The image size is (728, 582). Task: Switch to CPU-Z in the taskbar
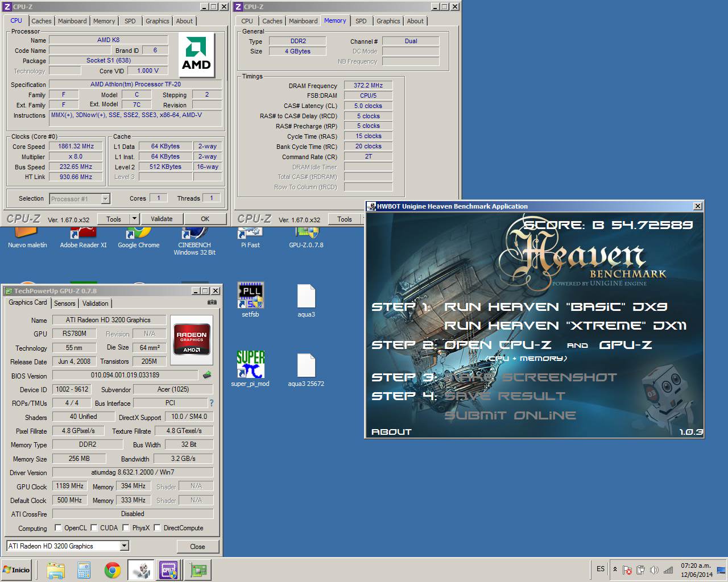(168, 570)
